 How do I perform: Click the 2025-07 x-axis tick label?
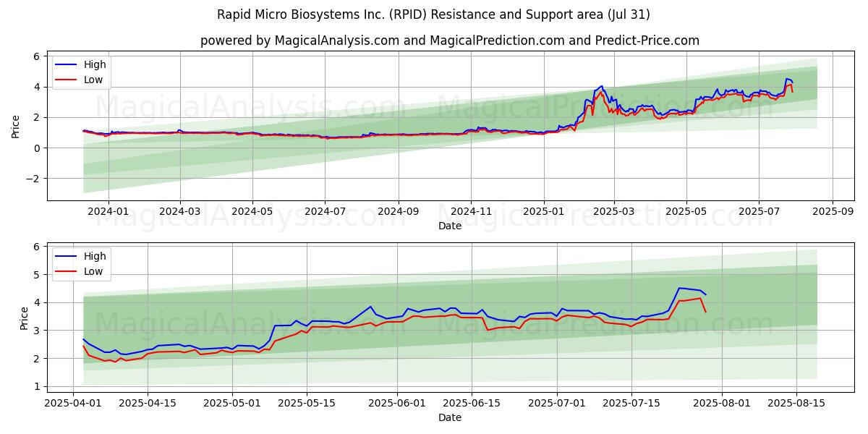[x=759, y=211]
